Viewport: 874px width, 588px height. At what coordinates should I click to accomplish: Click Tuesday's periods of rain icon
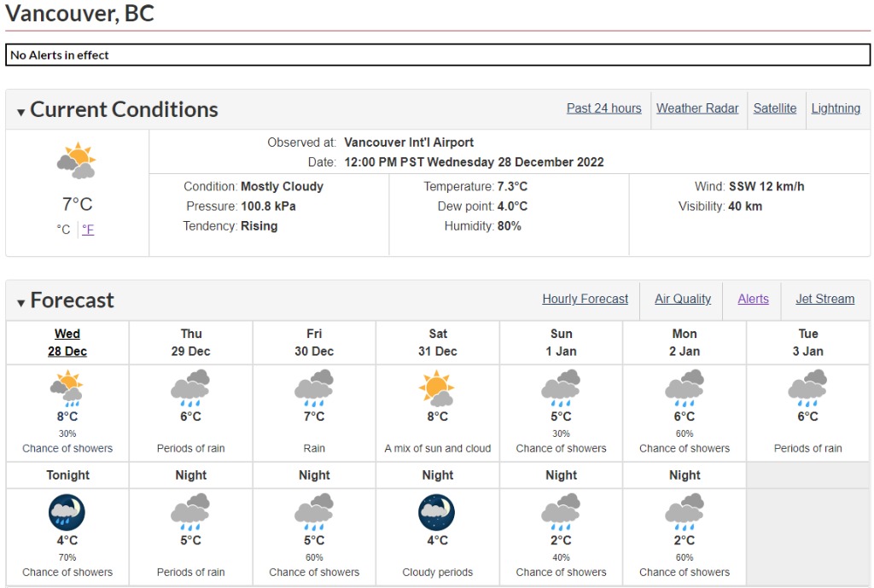point(807,388)
